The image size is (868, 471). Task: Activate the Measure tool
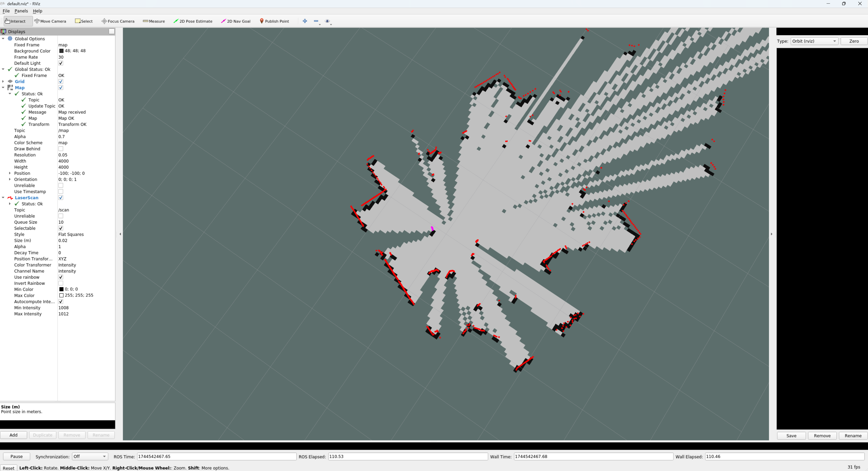[x=154, y=21]
